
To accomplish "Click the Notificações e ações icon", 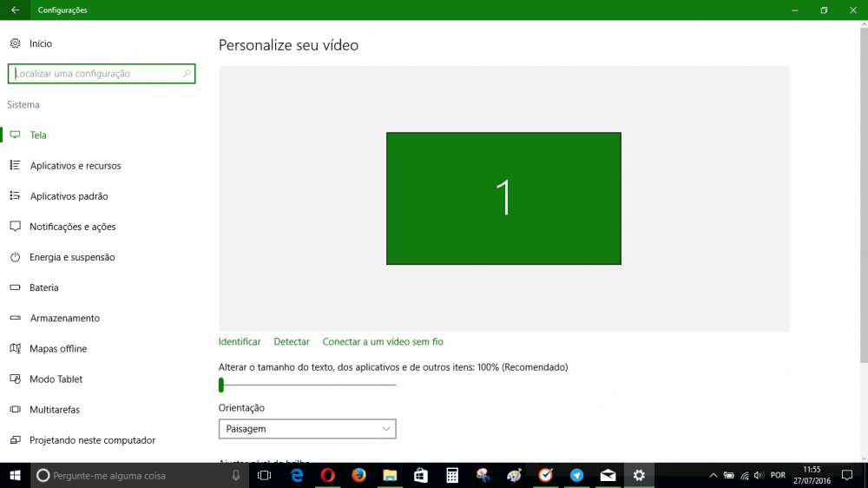I will coord(15,227).
